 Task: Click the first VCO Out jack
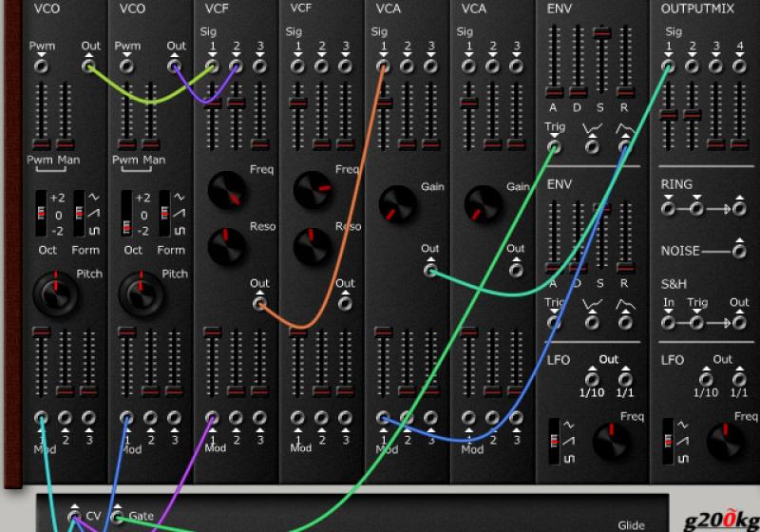[88, 66]
